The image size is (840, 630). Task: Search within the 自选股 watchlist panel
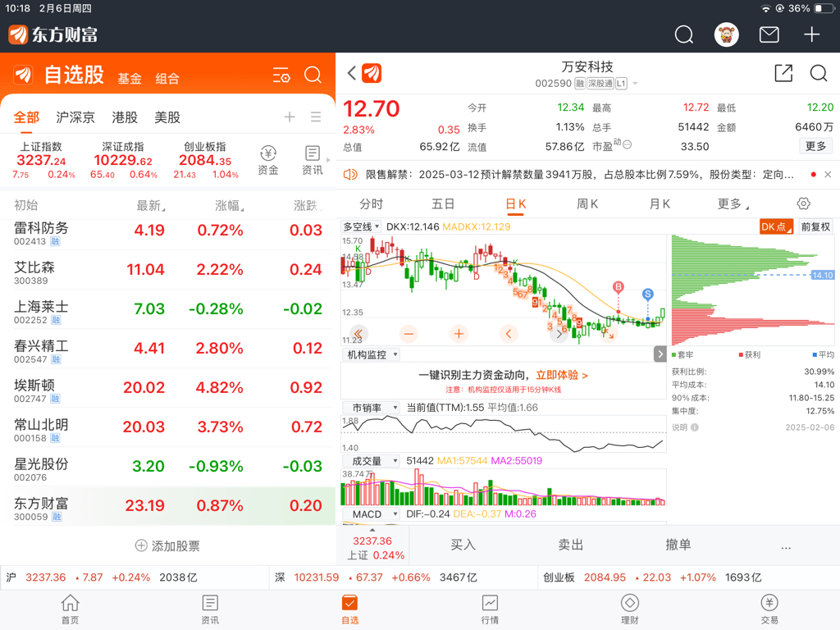[313, 75]
